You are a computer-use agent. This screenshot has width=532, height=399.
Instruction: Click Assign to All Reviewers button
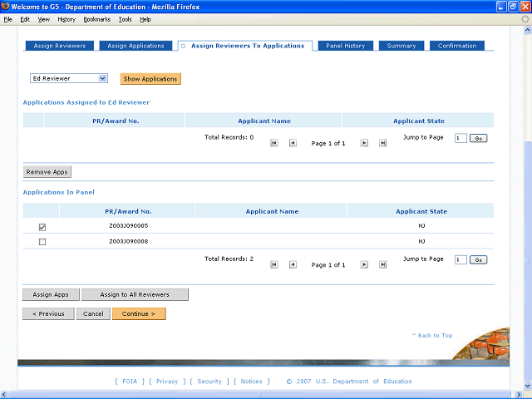click(135, 294)
